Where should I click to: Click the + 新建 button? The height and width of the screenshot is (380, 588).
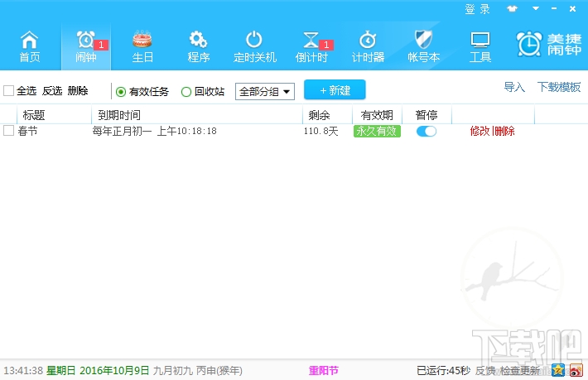point(335,90)
